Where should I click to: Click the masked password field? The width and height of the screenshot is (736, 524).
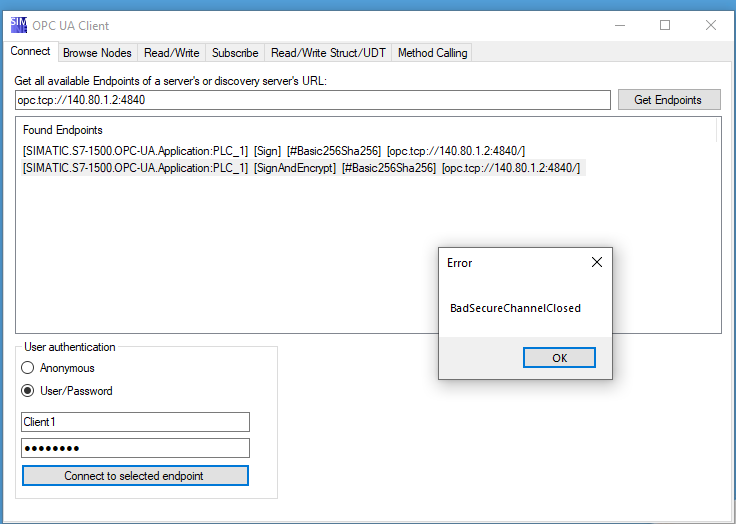(x=135, y=448)
